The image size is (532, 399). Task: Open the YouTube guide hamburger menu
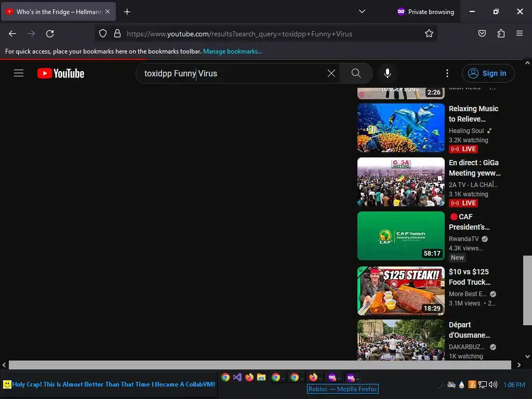(19, 73)
